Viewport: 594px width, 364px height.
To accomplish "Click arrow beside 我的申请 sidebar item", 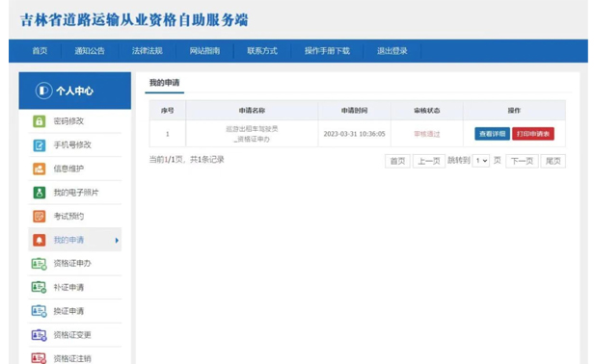I will click(x=117, y=241).
